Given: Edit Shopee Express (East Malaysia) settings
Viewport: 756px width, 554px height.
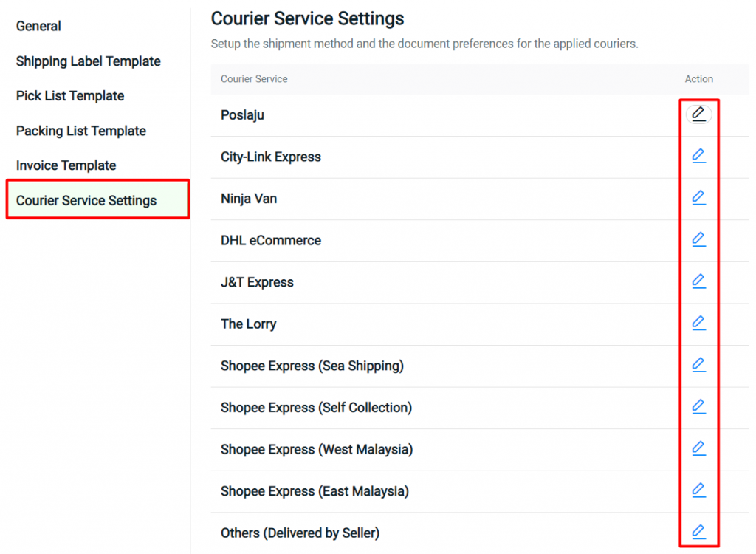Looking at the screenshot, I should pos(699,489).
